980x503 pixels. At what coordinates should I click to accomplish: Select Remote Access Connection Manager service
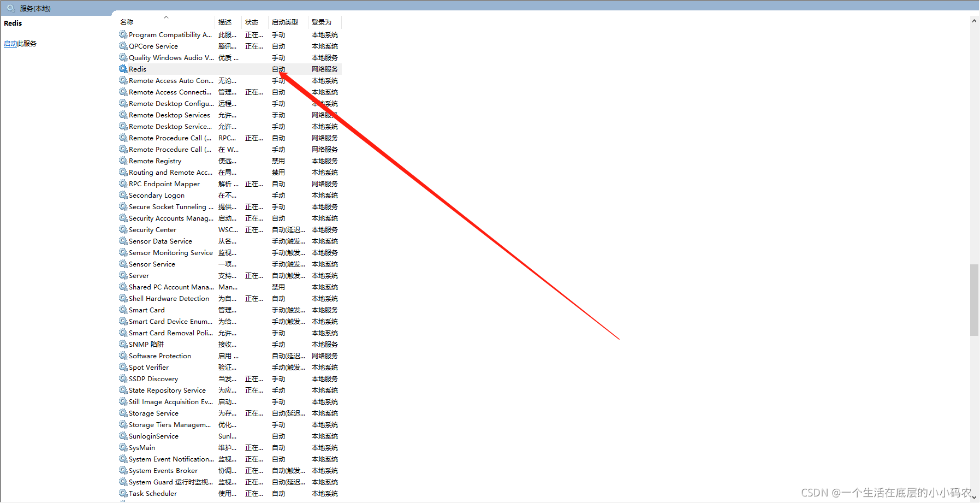[230, 92]
